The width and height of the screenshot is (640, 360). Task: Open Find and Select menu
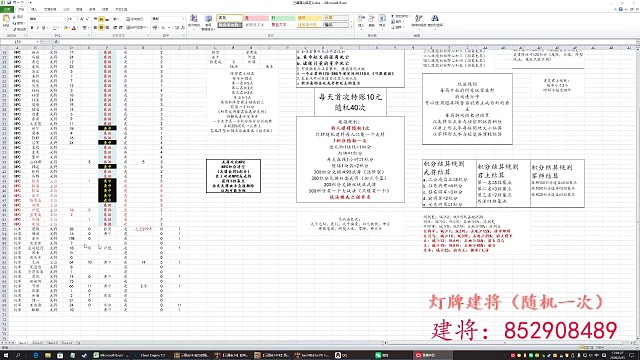pyautogui.click(x=435, y=21)
